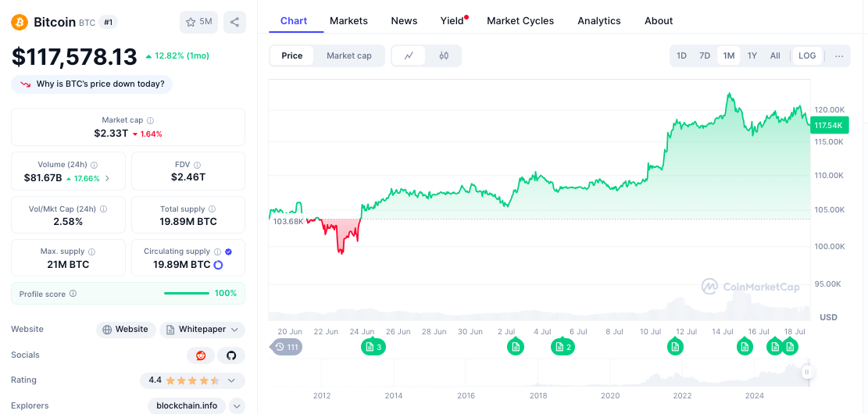Image resolution: width=868 pixels, height=414 pixels.
Task: Switch to candlestick chart icon
Action: pyautogui.click(x=444, y=55)
